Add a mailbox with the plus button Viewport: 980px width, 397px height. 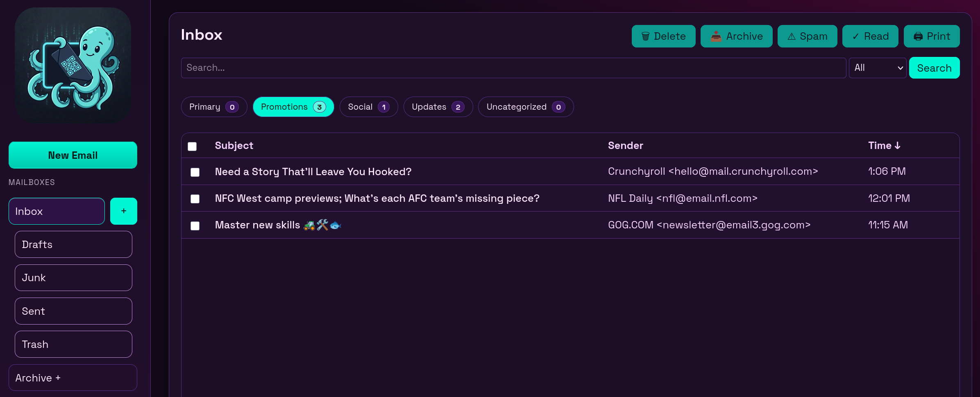(x=124, y=211)
